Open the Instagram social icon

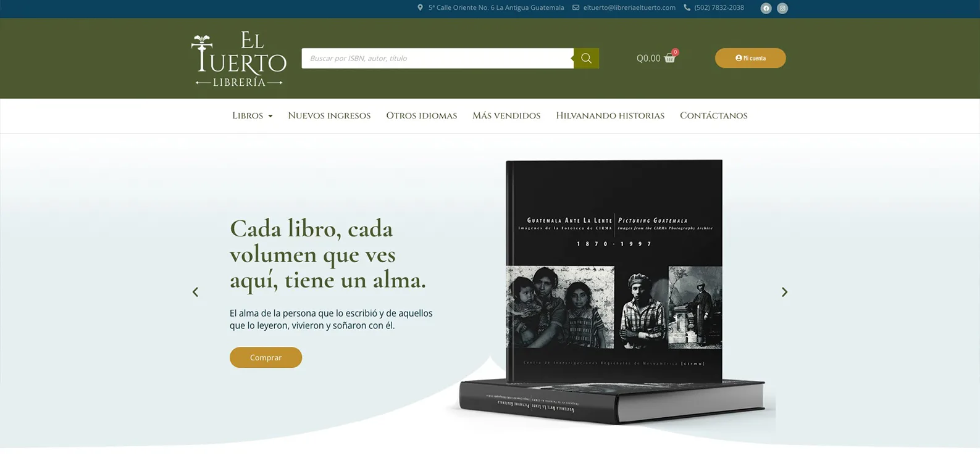(782, 8)
